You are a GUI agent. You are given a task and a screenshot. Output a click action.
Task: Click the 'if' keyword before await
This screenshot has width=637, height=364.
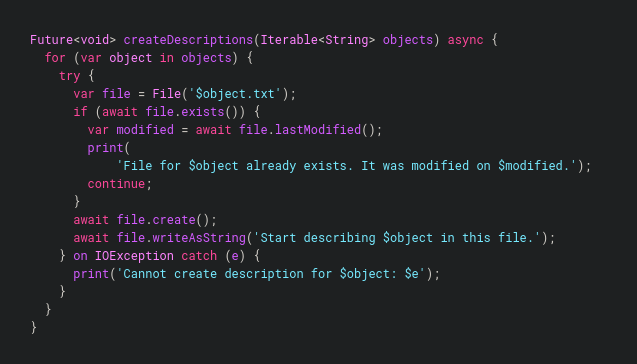point(80,112)
